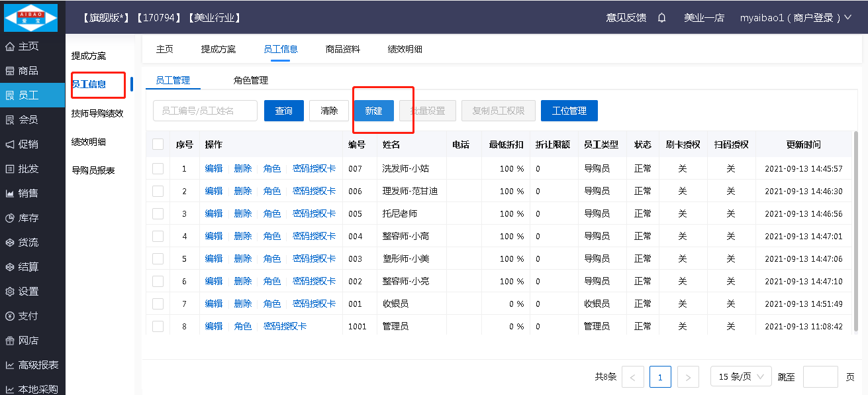Select the 角色管理 sub-tab

pyautogui.click(x=251, y=80)
